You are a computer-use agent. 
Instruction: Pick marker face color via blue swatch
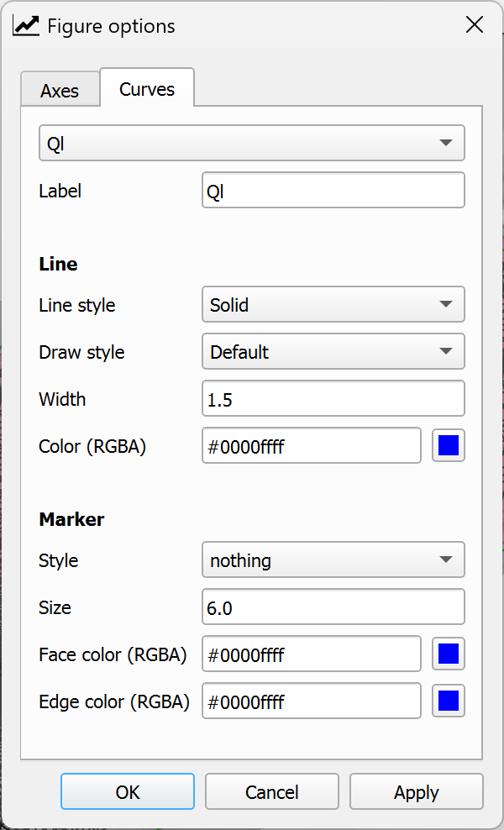[449, 654]
